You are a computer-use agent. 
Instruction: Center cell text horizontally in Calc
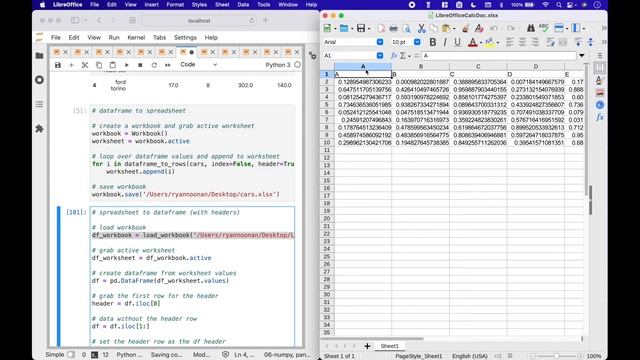[x=522, y=42]
